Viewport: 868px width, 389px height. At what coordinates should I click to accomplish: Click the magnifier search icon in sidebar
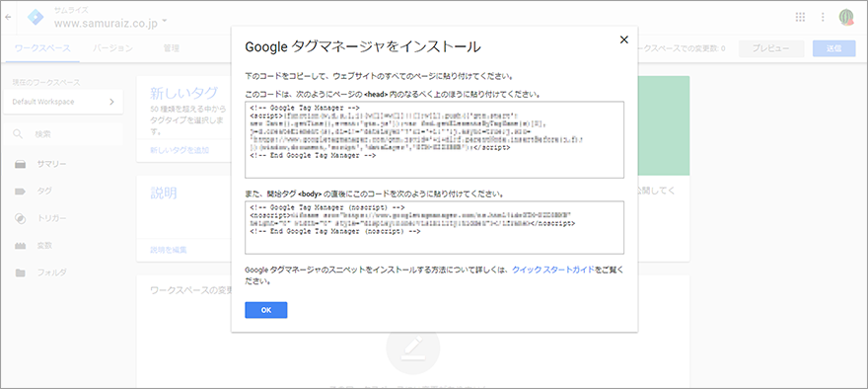19,134
